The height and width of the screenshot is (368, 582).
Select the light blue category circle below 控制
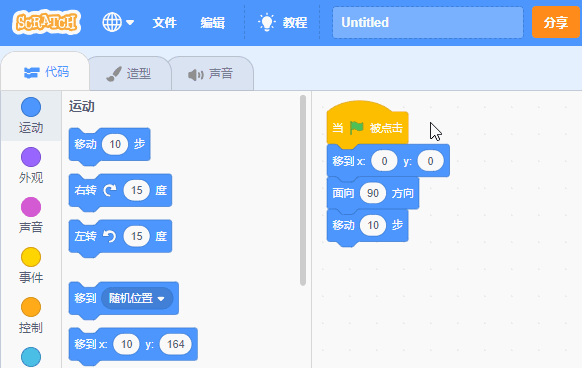[31, 357]
